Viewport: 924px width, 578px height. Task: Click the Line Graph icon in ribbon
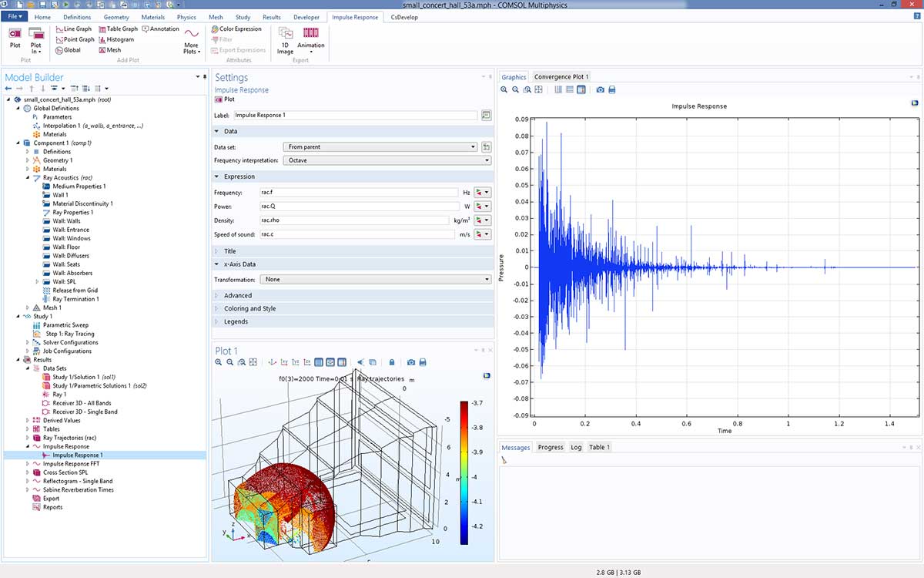tap(59, 29)
